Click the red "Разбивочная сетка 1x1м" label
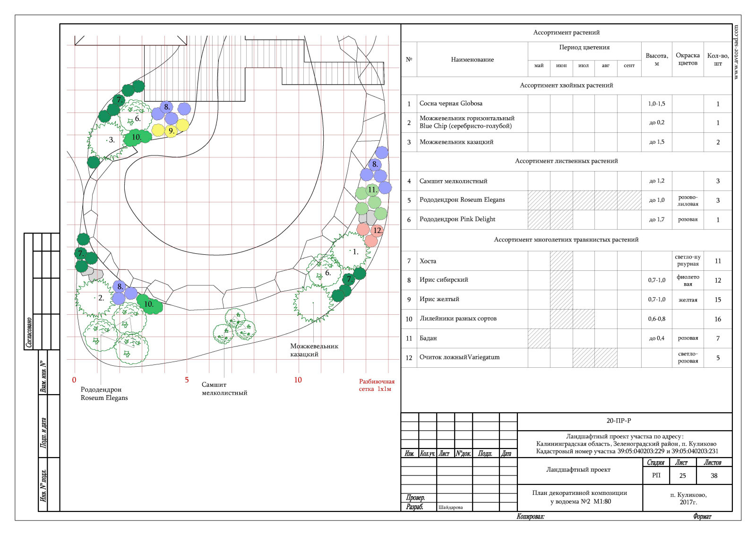The width and height of the screenshot is (756, 536). (376, 385)
